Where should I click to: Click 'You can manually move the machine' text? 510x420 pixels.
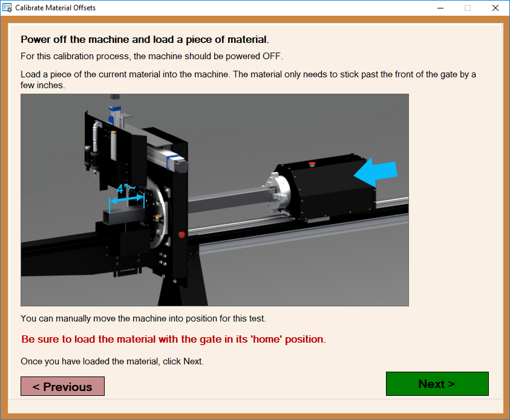click(x=143, y=318)
